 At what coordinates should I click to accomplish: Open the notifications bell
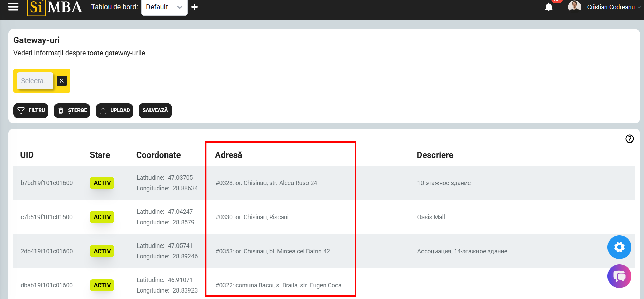pos(548,7)
